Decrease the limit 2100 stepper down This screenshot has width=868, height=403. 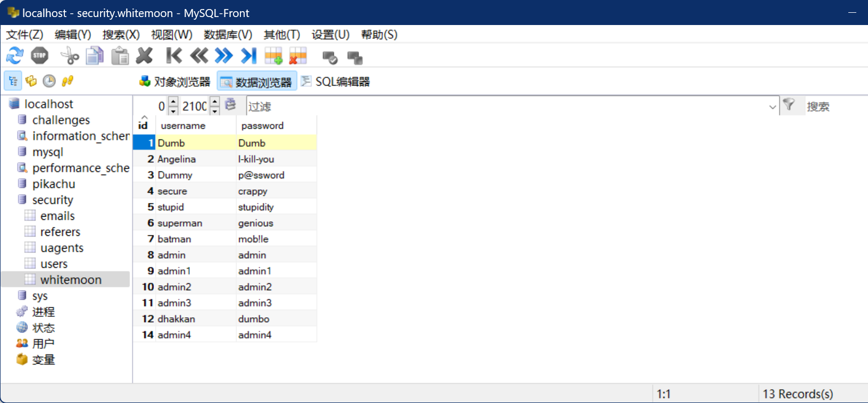coord(214,111)
